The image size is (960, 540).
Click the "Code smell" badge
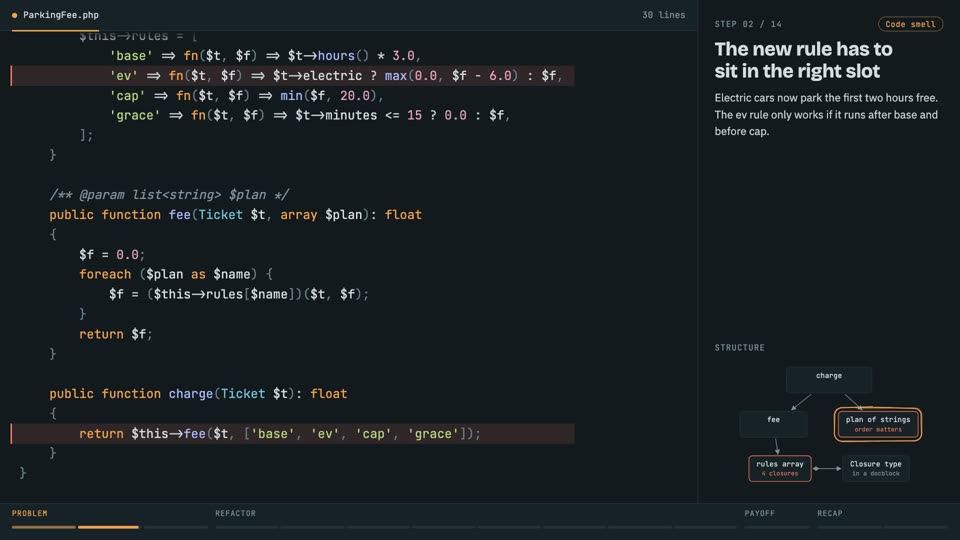[x=910, y=24]
